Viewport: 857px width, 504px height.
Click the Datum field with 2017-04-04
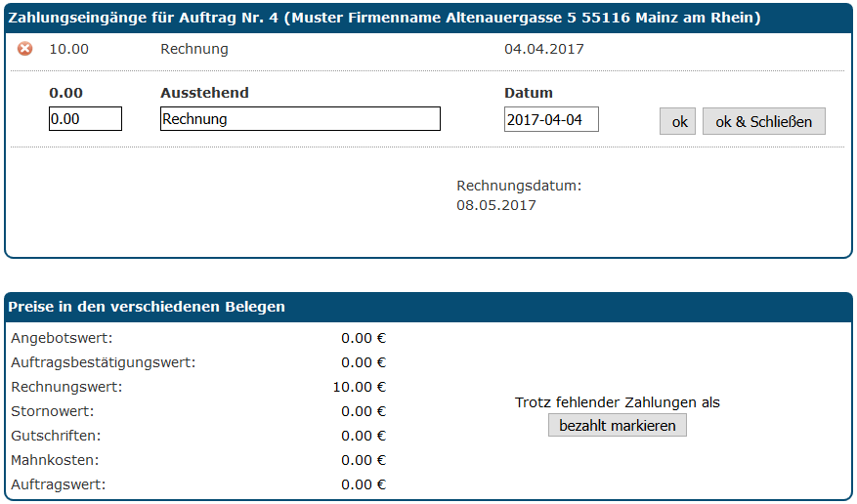pos(551,119)
